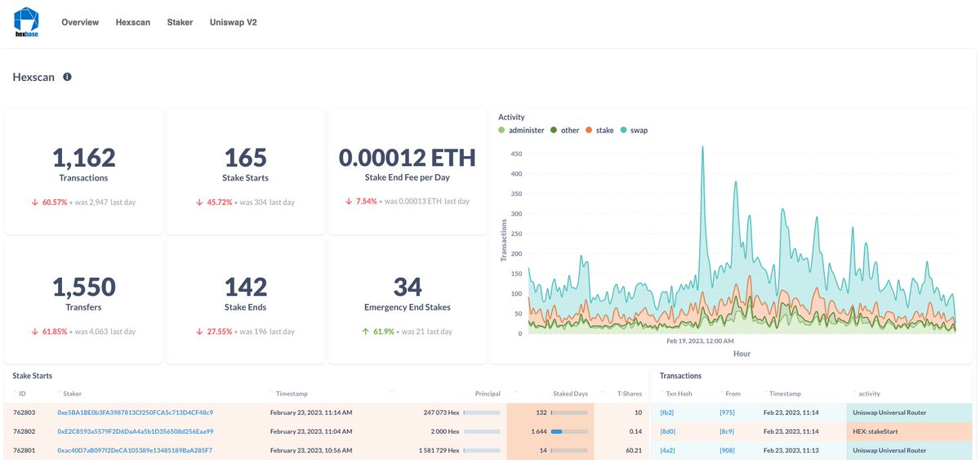980x460 pixels.
Task: Toggle the stake legend series
Action: click(x=599, y=130)
